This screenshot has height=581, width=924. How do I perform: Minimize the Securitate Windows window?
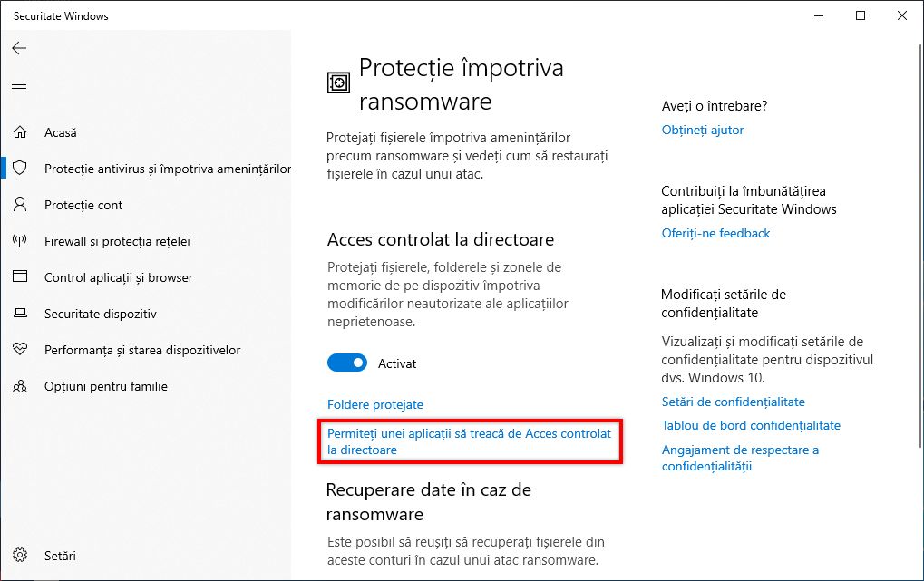(817, 15)
